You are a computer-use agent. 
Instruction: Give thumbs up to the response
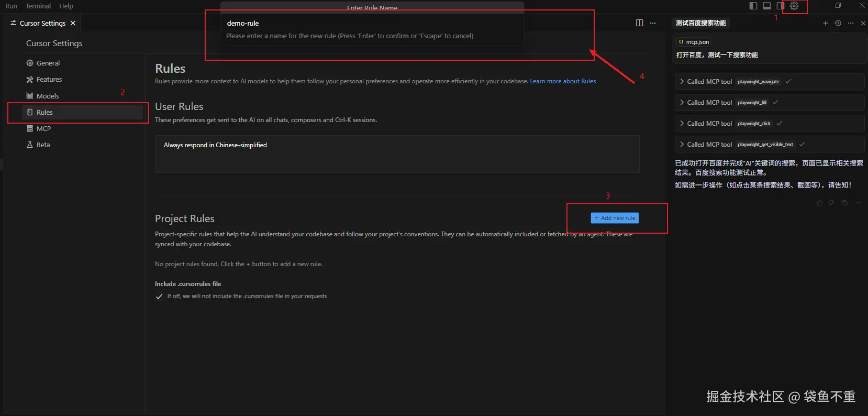coord(819,203)
